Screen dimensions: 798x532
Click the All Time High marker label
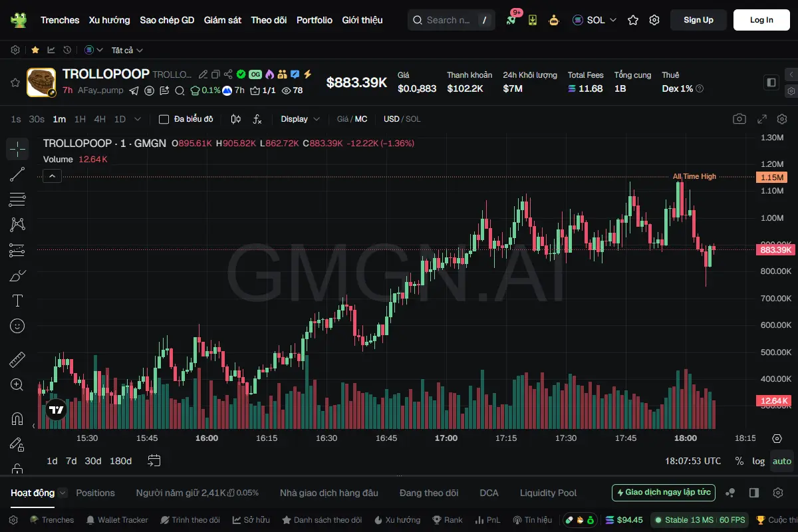(x=694, y=176)
